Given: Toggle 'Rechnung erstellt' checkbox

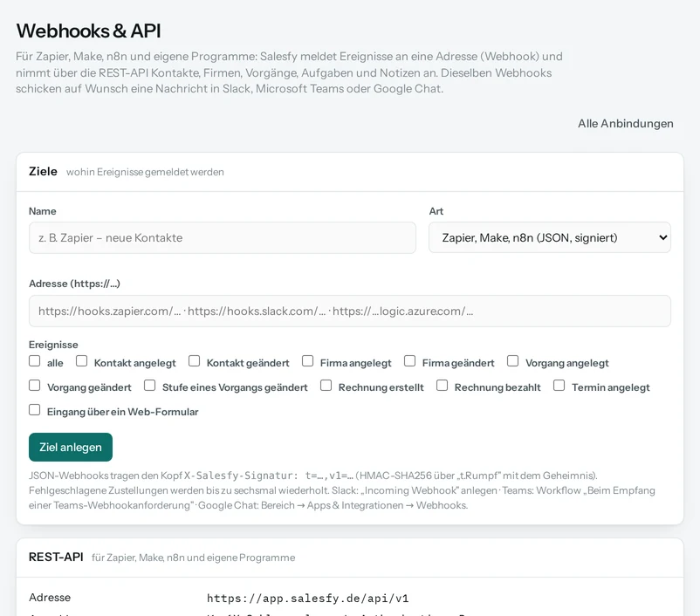Looking at the screenshot, I should pos(326,386).
